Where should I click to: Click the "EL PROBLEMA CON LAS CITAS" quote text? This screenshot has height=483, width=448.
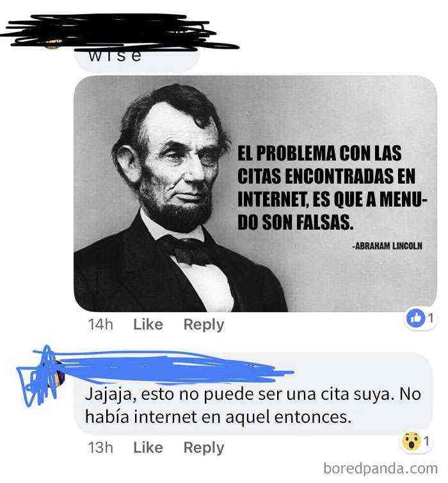click(332, 187)
